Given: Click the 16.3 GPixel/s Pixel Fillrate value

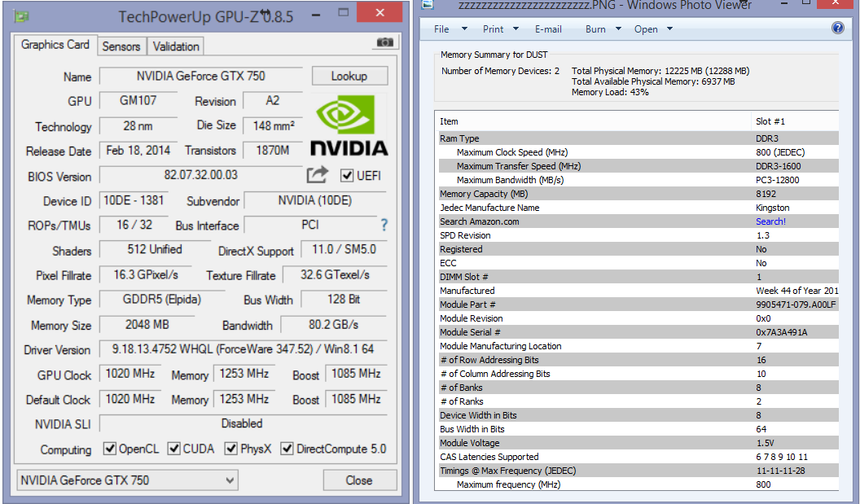Looking at the screenshot, I should coord(146,275).
